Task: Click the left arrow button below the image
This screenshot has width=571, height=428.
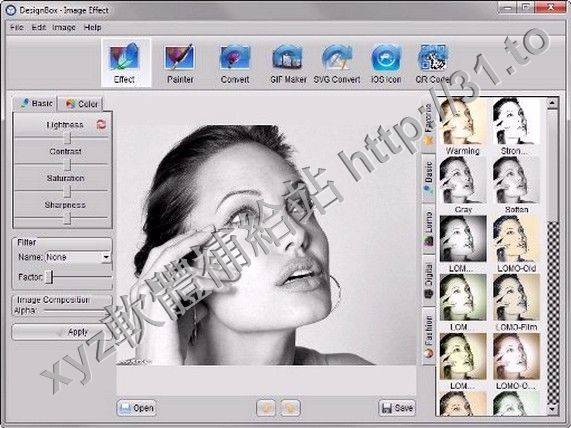Action: 266,407
